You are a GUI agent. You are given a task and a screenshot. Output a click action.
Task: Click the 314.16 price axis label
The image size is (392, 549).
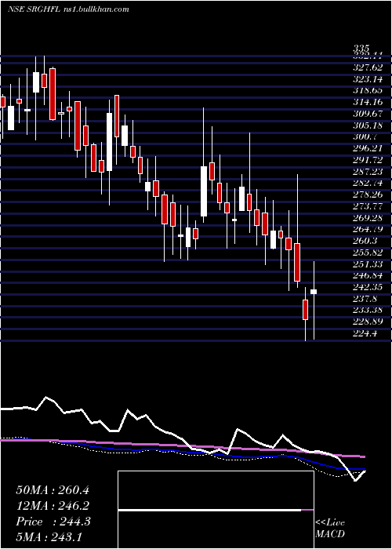tap(368, 102)
